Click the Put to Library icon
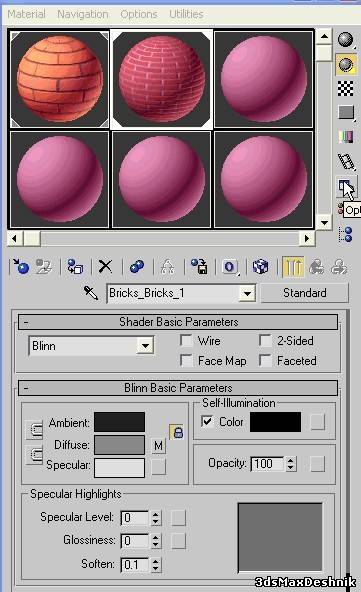 click(x=199, y=267)
